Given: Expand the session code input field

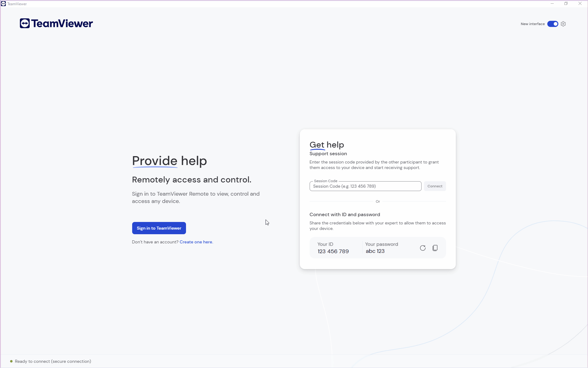Looking at the screenshot, I should point(365,186).
